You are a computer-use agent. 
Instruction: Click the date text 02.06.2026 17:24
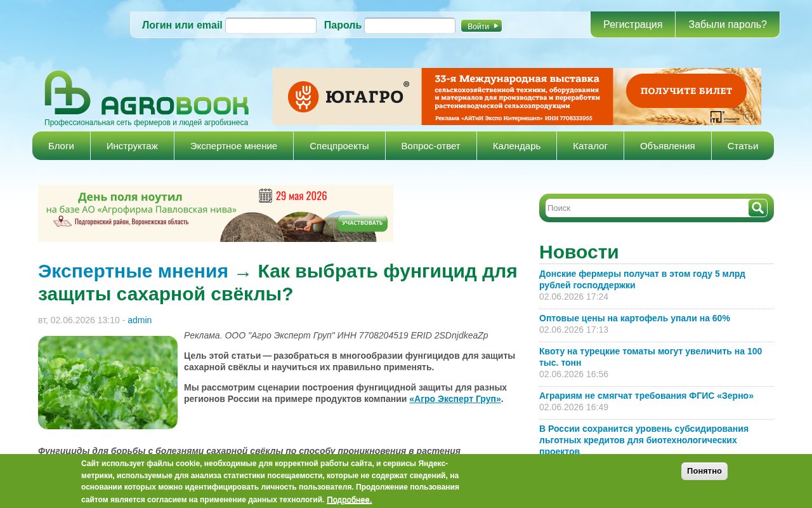click(x=573, y=297)
